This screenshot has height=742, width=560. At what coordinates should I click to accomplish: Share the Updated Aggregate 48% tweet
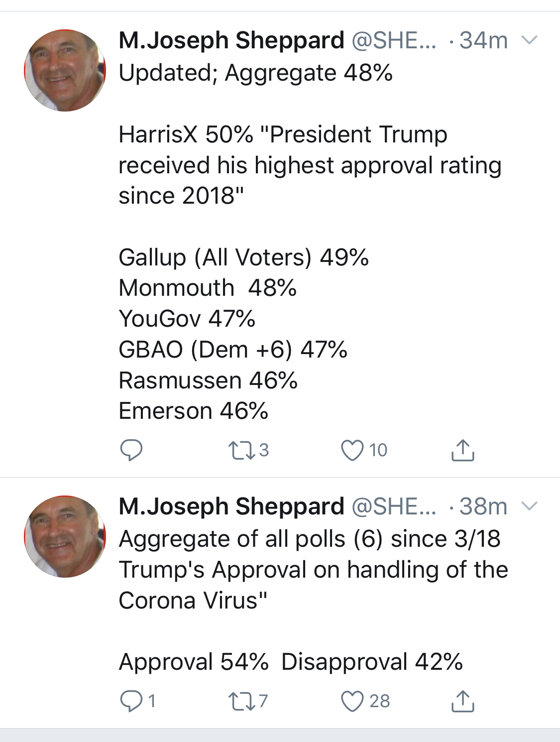pyautogui.click(x=462, y=450)
